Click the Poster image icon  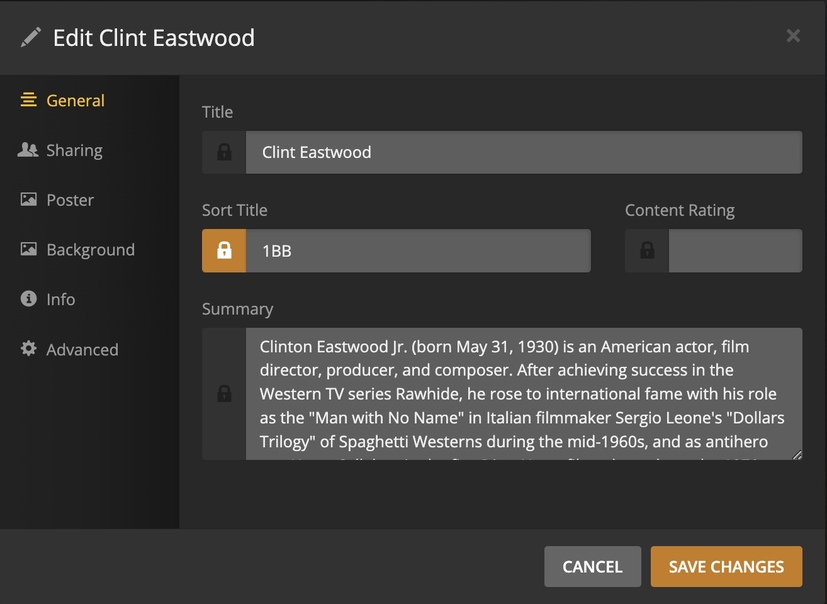click(28, 200)
